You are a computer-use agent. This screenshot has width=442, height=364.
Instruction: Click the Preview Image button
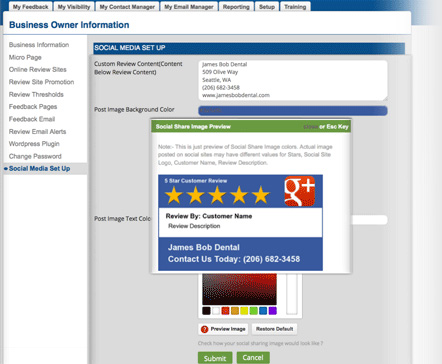pyautogui.click(x=223, y=329)
